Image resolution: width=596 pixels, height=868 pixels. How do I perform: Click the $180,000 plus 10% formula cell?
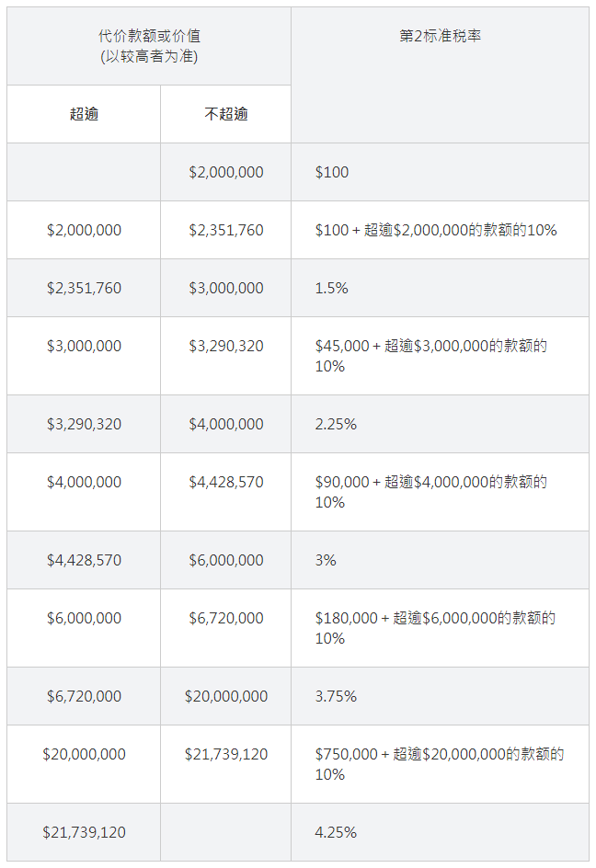(x=440, y=628)
